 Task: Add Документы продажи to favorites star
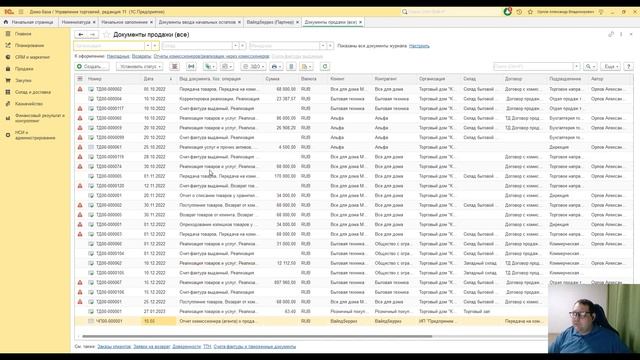pos(107,35)
